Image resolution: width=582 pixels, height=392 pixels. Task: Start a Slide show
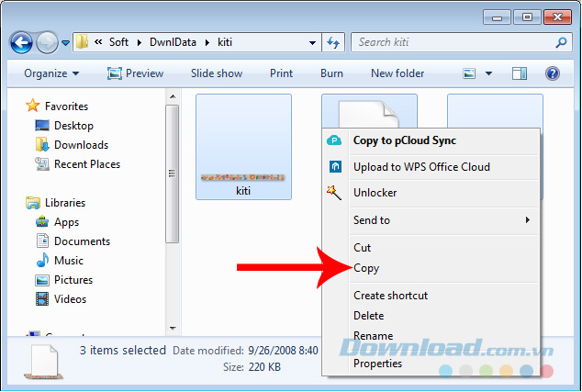[x=217, y=73]
